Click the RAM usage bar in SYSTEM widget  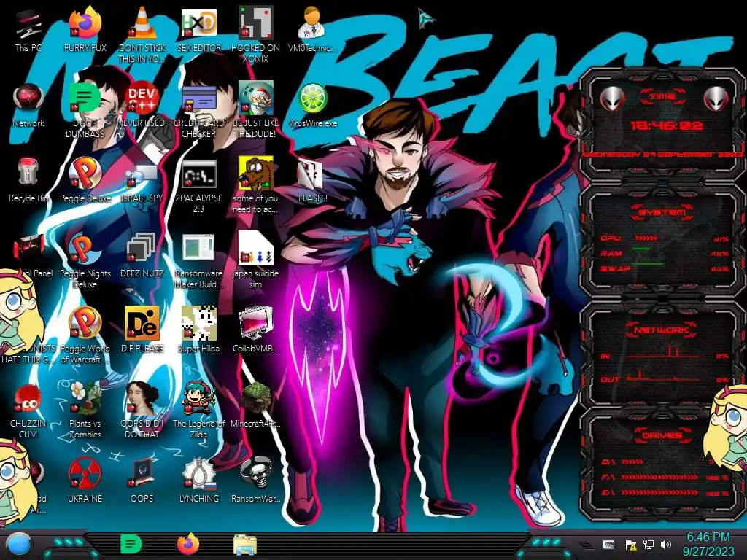pos(641,249)
